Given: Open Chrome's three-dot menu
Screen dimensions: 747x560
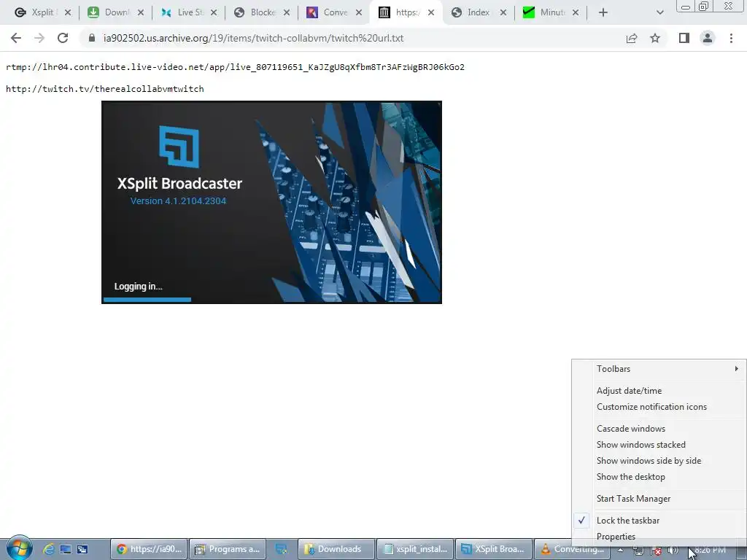Looking at the screenshot, I should (731, 38).
